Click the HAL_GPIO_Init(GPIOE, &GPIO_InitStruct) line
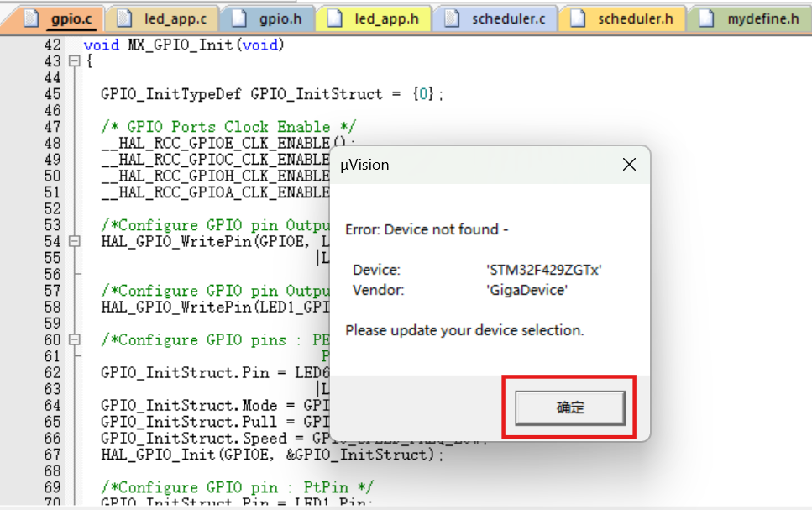The width and height of the screenshot is (812, 510). coord(272,455)
